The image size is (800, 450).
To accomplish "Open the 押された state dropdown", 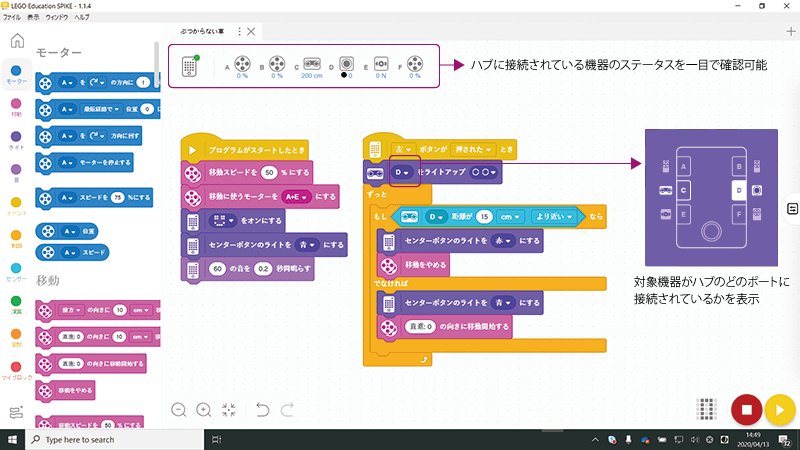I will [x=473, y=149].
